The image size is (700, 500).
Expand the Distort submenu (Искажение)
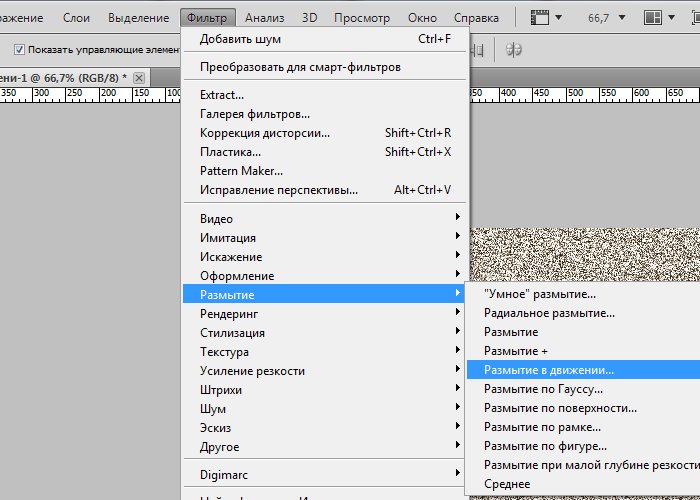point(229,257)
